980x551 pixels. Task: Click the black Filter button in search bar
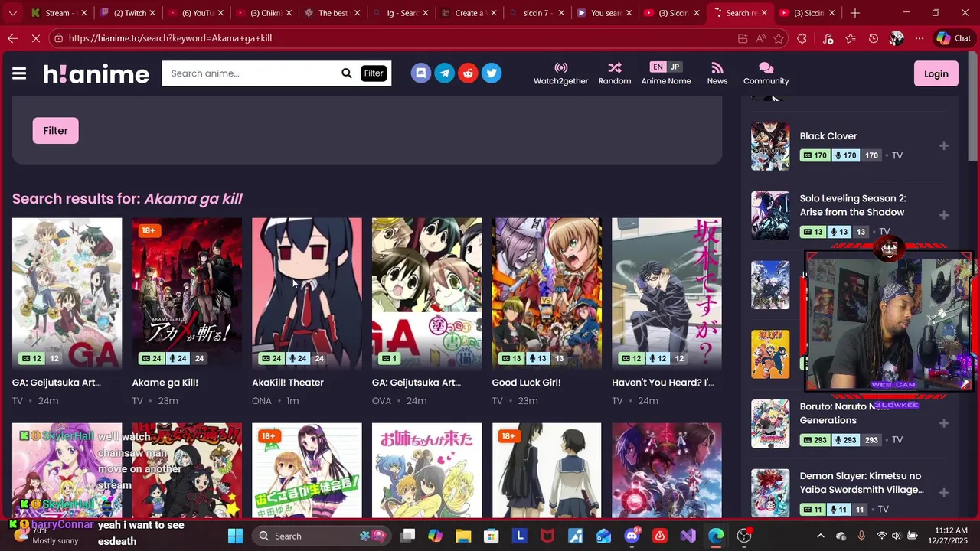pos(374,73)
